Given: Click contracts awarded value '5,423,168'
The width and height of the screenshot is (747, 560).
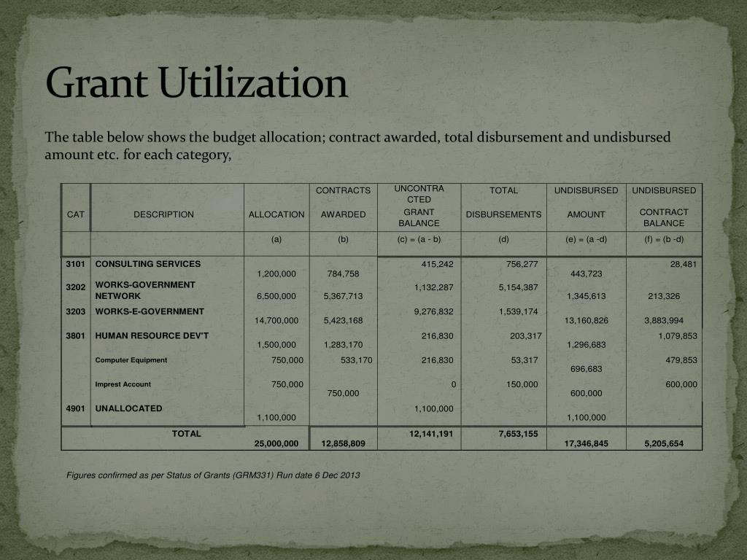Looking at the screenshot, I should tap(343, 321).
